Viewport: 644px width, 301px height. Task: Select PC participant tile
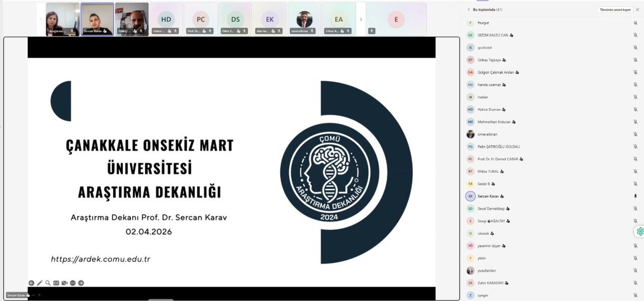coord(201,19)
